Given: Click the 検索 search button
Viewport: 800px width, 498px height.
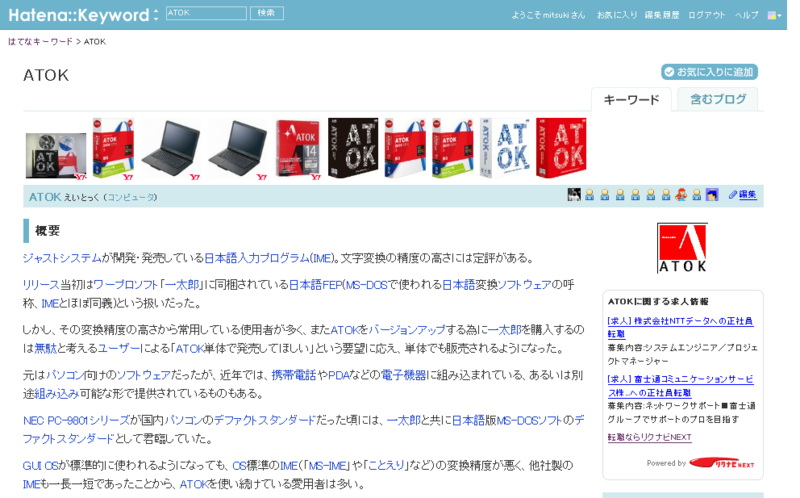Looking at the screenshot, I should click(266, 13).
